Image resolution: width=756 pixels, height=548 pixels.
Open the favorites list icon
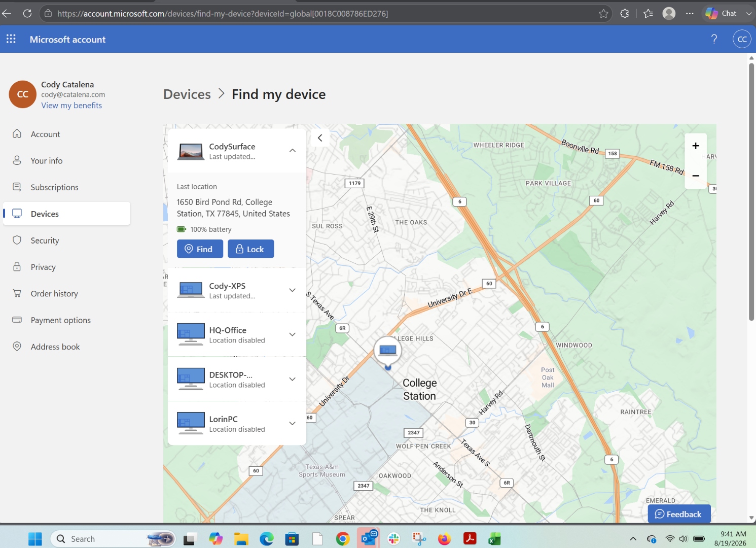(x=648, y=14)
